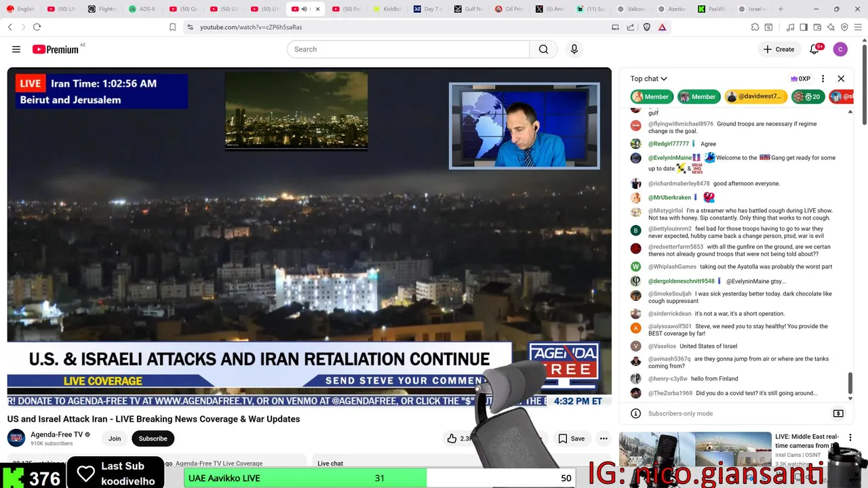The width and height of the screenshot is (868, 488).
Task: Open live chat more options menu
Action: pyautogui.click(x=823, y=79)
